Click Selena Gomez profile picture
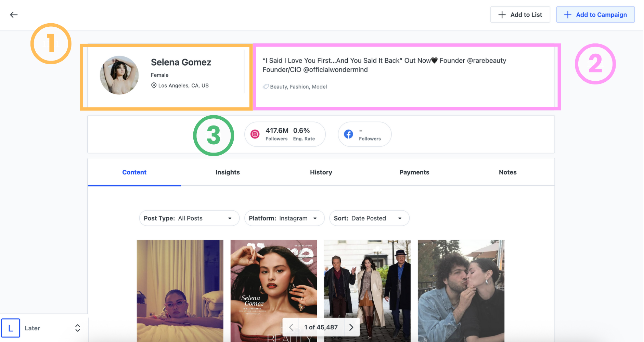Viewport: 644px width, 342px height. tap(119, 75)
